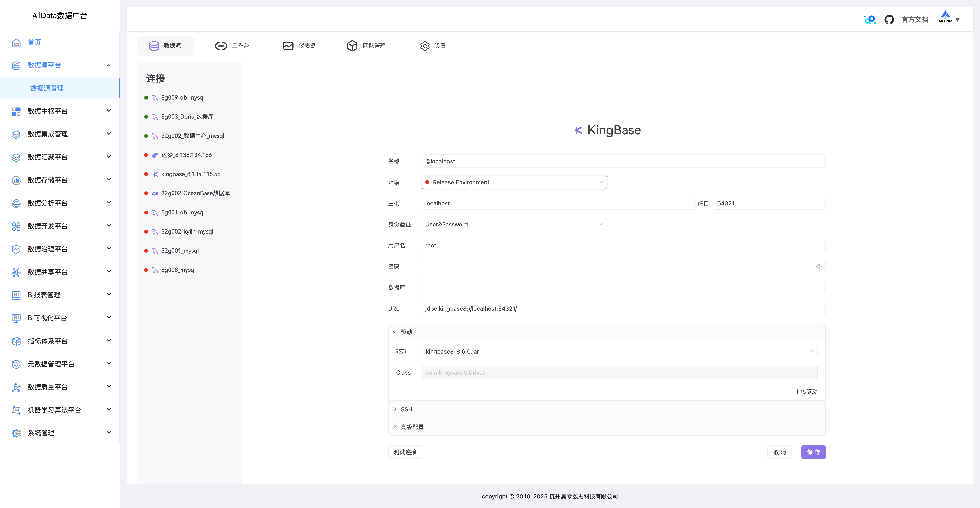980x508 pixels.
Task: Click the URL jdbc input field
Action: coord(623,309)
